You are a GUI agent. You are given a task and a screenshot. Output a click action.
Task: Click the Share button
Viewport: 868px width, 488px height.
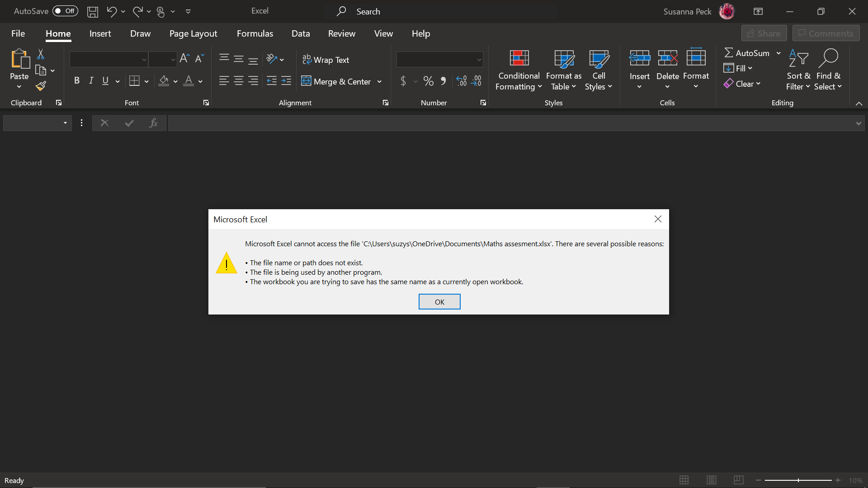point(764,33)
